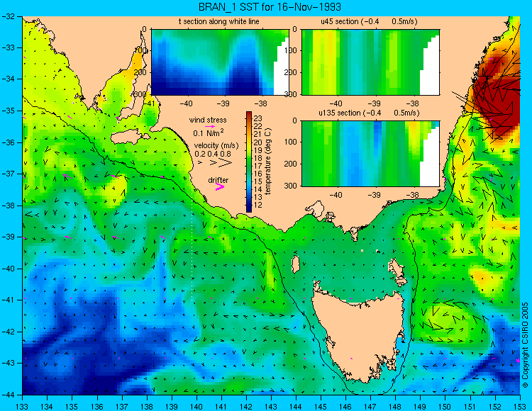Click color bar tick label '18'
This screenshot has height=411, width=532.
point(258,158)
